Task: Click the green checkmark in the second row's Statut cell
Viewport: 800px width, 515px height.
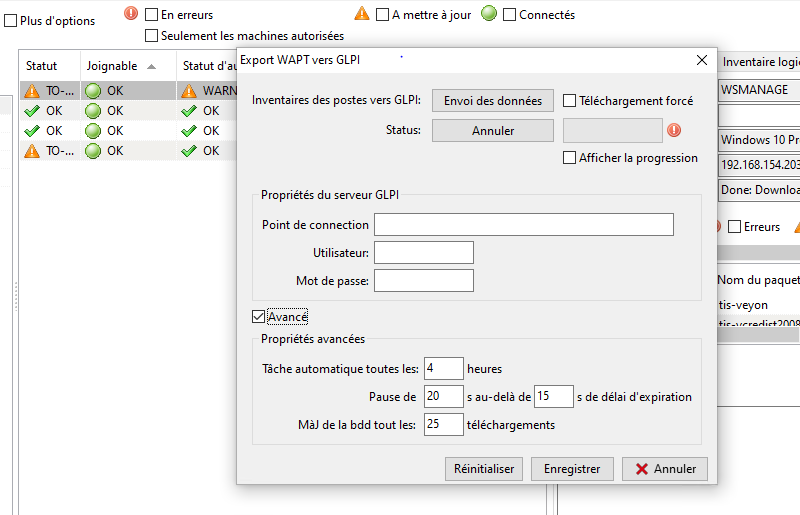Action: pos(32,111)
